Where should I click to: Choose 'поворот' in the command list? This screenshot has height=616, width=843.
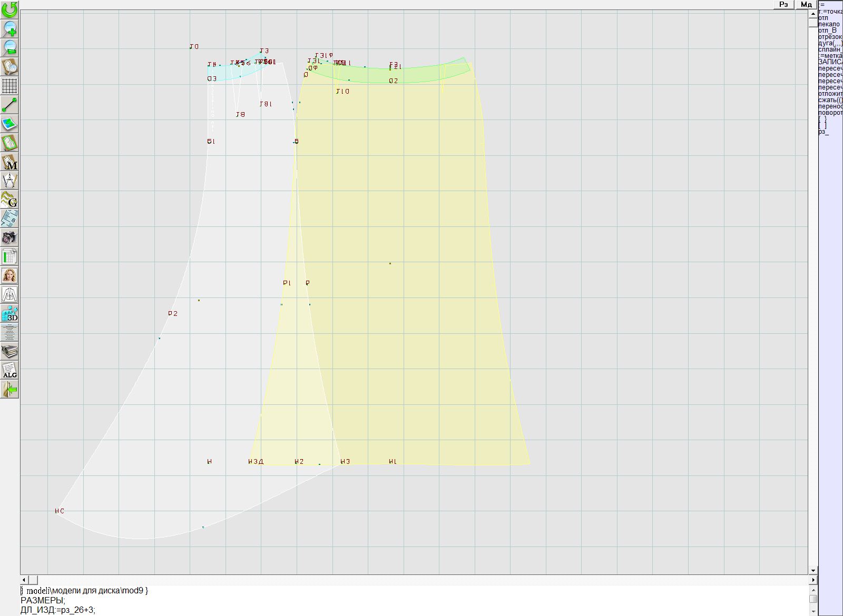click(830, 113)
